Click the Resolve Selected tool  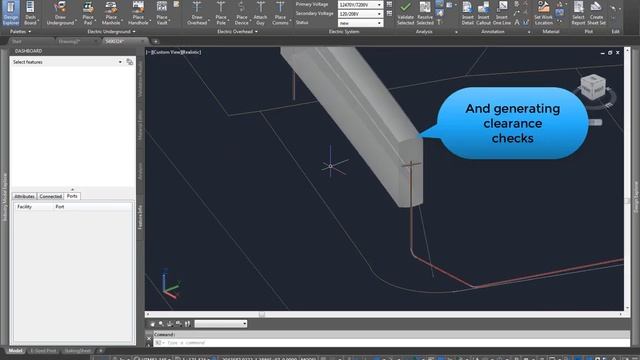tap(425, 13)
